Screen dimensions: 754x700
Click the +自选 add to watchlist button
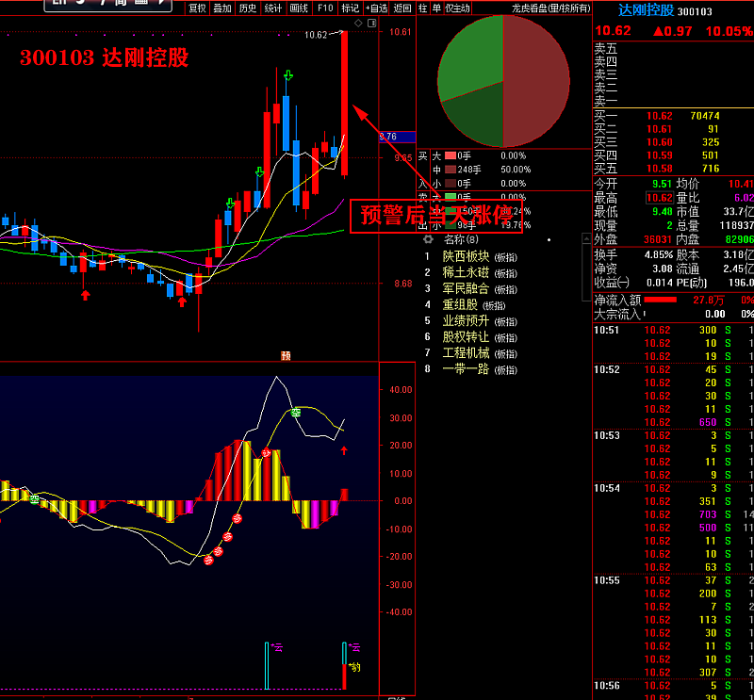[376, 8]
